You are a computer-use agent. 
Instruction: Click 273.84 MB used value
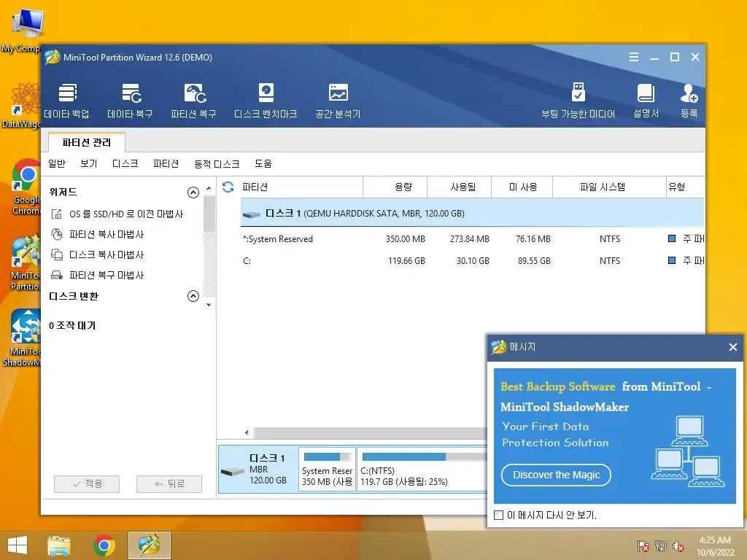(469, 239)
